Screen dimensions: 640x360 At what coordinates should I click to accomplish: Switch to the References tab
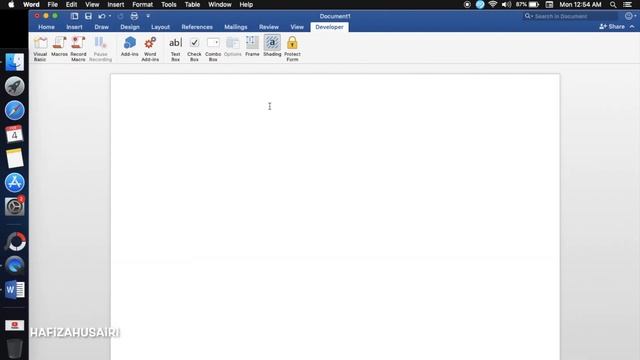pos(197,27)
